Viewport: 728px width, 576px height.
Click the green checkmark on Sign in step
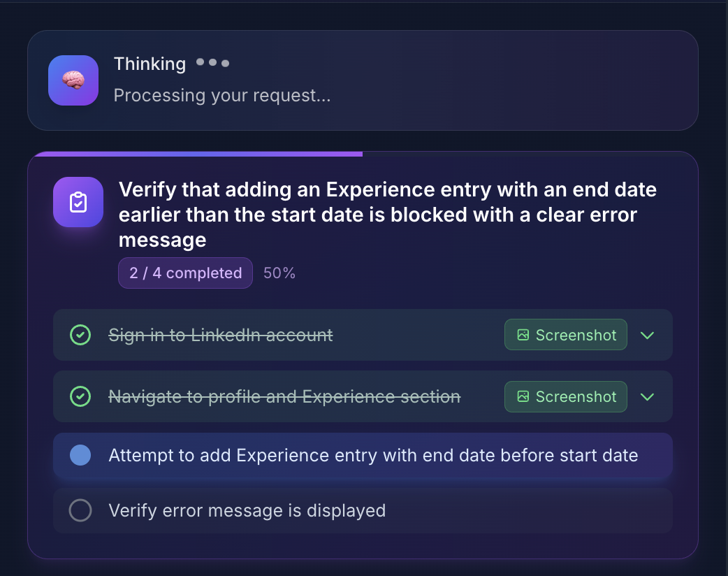pyautogui.click(x=80, y=335)
